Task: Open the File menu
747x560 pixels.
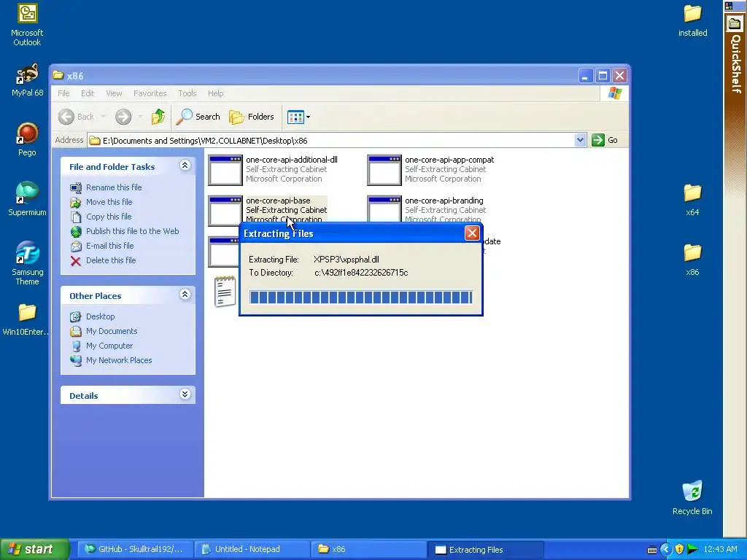Action: coord(63,93)
